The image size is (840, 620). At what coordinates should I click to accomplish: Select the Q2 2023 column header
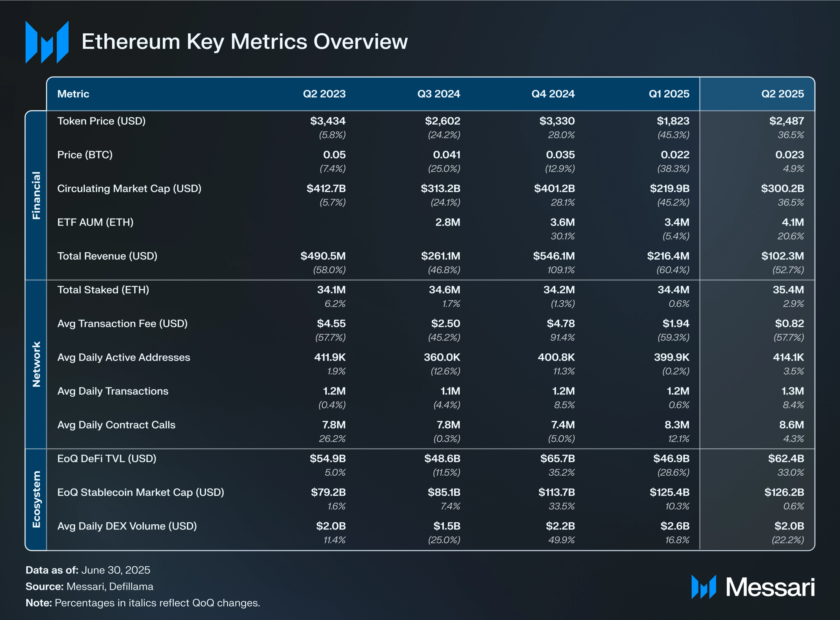324,94
